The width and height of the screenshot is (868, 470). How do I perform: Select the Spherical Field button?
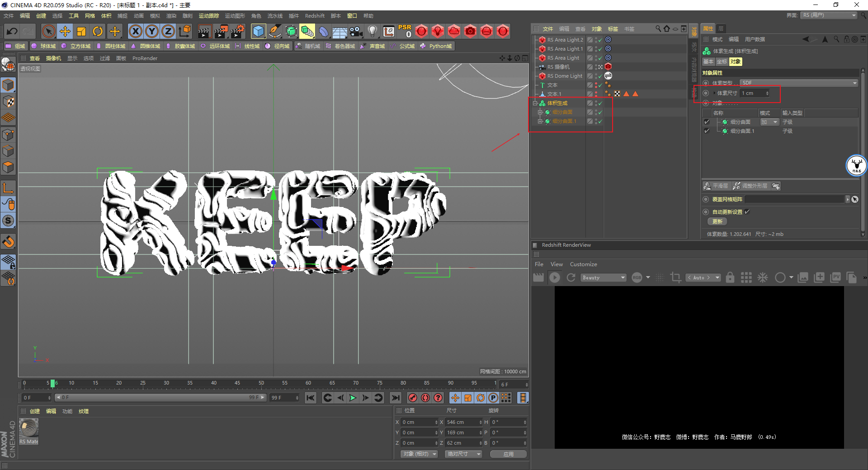[x=43, y=46]
